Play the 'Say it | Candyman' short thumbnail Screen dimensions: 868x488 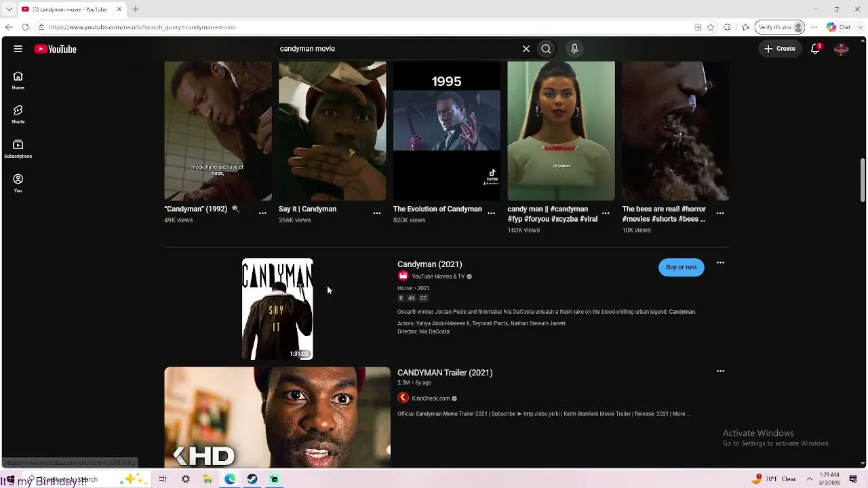point(332,131)
